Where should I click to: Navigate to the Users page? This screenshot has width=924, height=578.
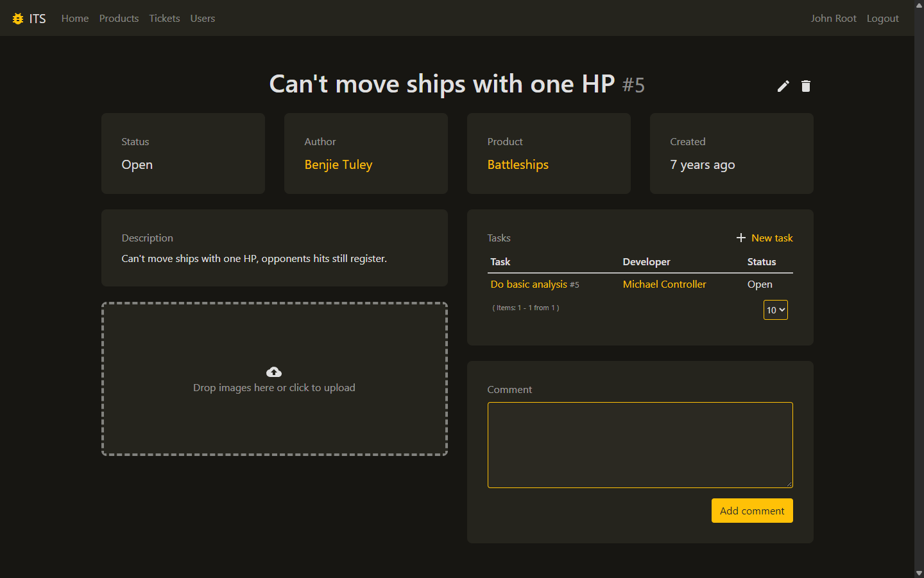point(203,18)
